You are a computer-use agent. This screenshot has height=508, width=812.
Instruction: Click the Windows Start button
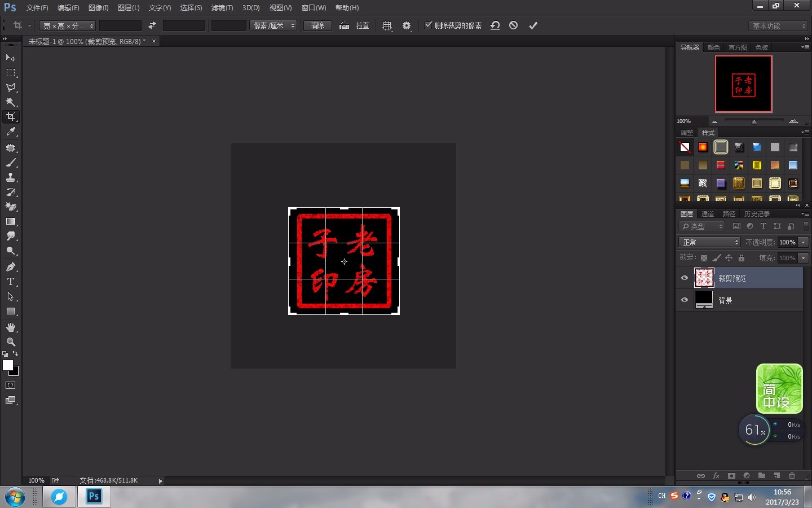click(x=15, y=497)
